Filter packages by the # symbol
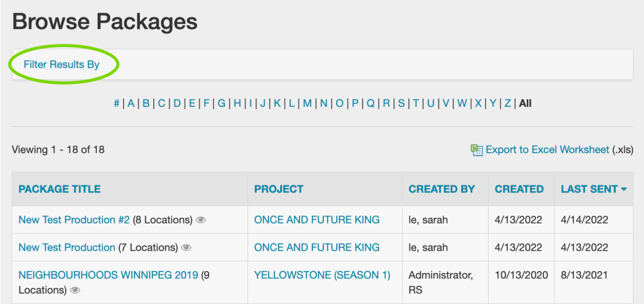 tap(117, 103)
